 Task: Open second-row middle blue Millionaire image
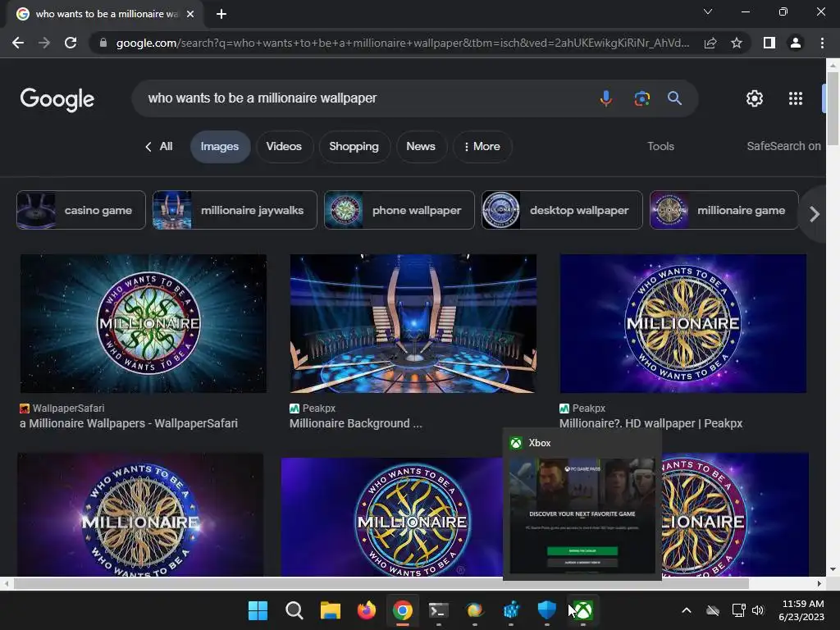(392, 517)
